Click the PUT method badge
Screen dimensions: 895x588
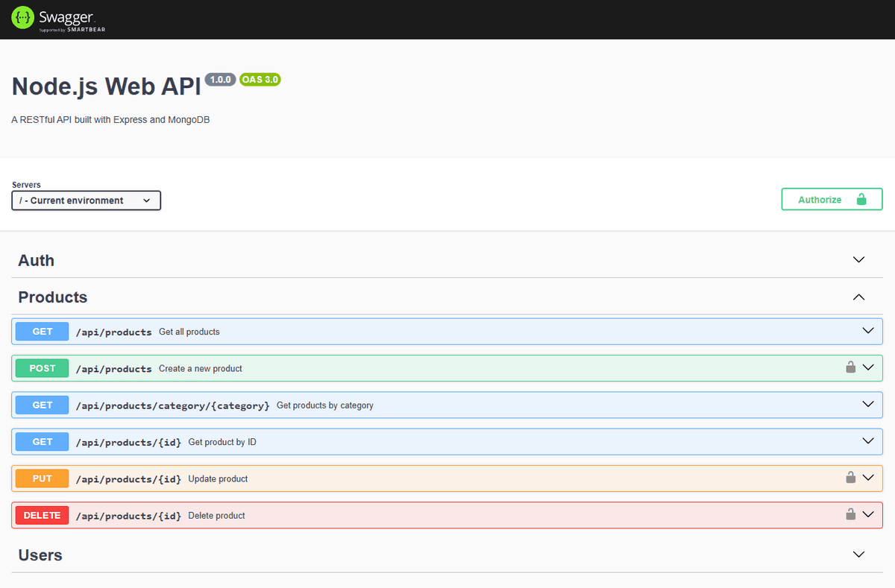click(43, 478)
